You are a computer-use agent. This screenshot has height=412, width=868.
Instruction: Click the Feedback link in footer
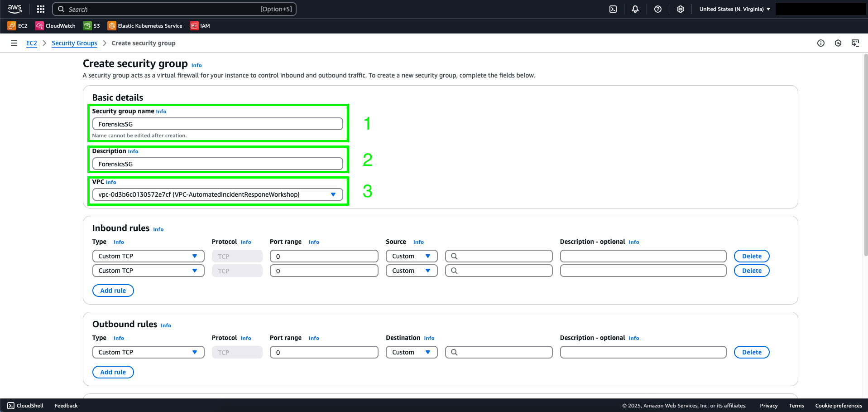coord(66,406)
